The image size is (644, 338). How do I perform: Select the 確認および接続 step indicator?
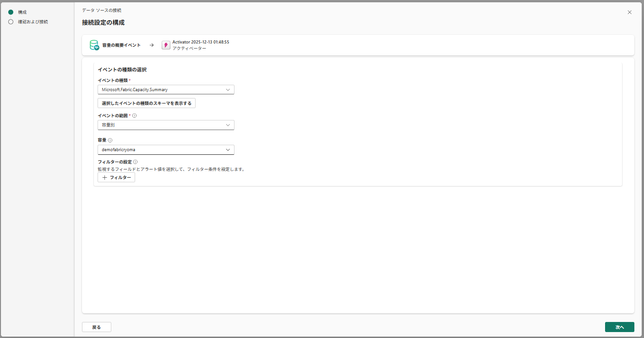(11, 22)
